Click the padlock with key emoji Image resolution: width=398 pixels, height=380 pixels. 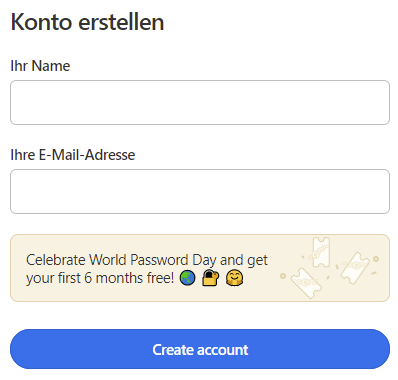tap(211, 278)
